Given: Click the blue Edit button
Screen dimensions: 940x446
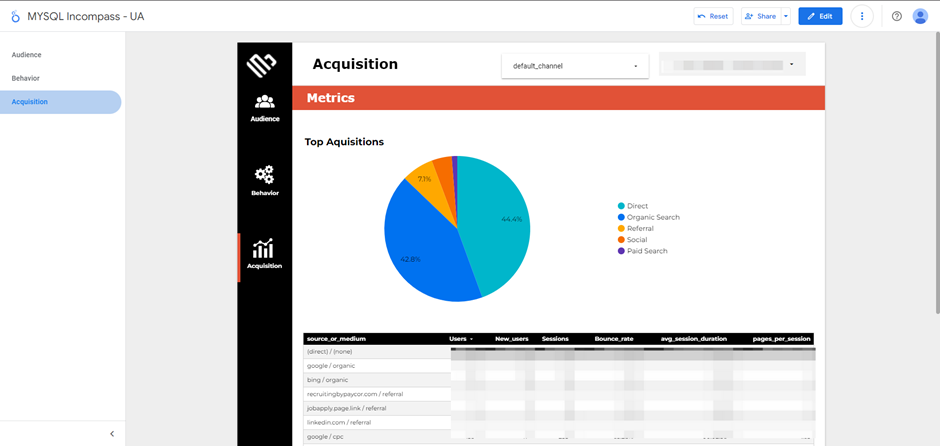Looking at the screenshot, I should [x=820, y=16].
